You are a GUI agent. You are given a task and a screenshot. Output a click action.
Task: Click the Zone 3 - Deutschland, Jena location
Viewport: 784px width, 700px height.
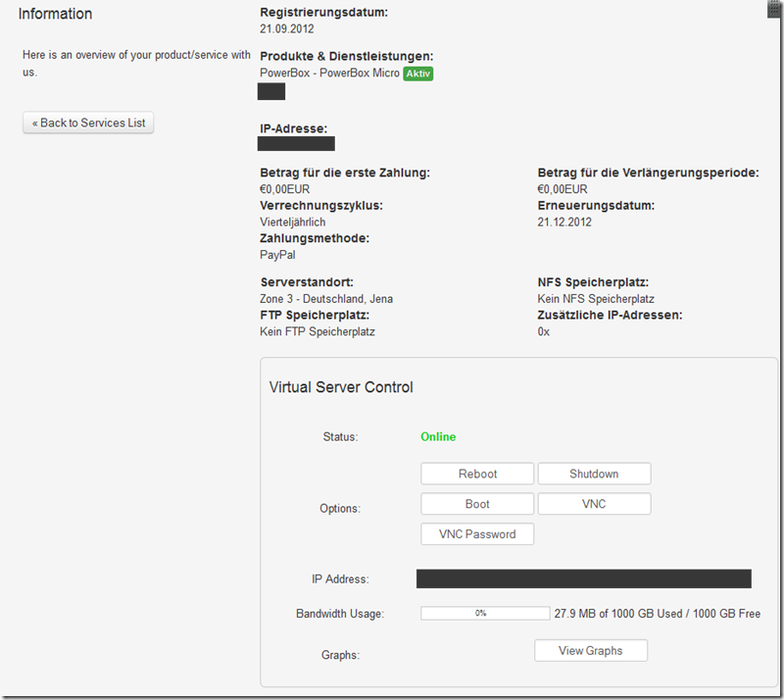(326, 299)
